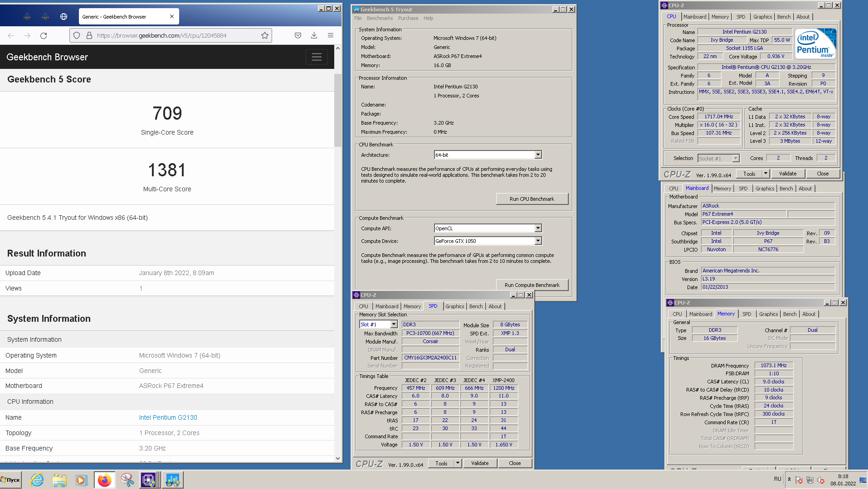Screen dimensions: 868x489
Task: Click the XMP-2400 timings column header
Action: [x=503, y=380]
